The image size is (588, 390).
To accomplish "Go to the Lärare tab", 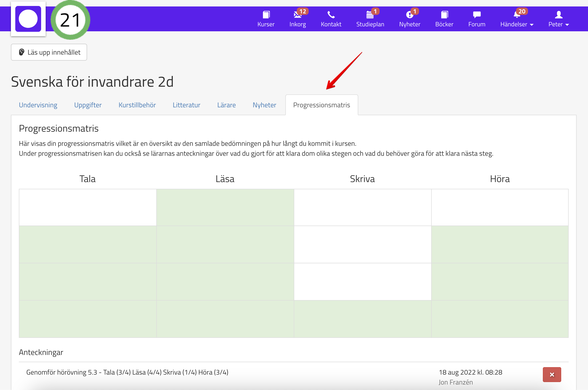I will click(226, 105).
